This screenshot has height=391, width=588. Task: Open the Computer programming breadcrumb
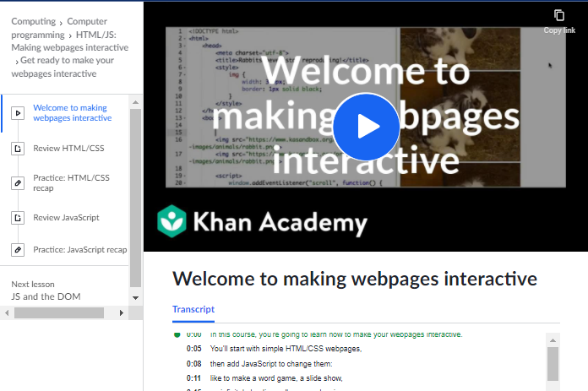pos(59,28)
